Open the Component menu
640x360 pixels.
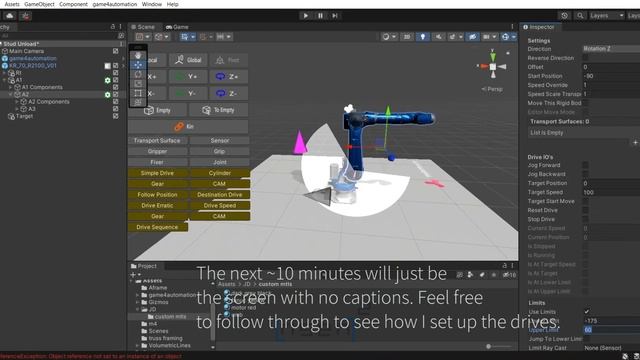click(x=73, y=4)
